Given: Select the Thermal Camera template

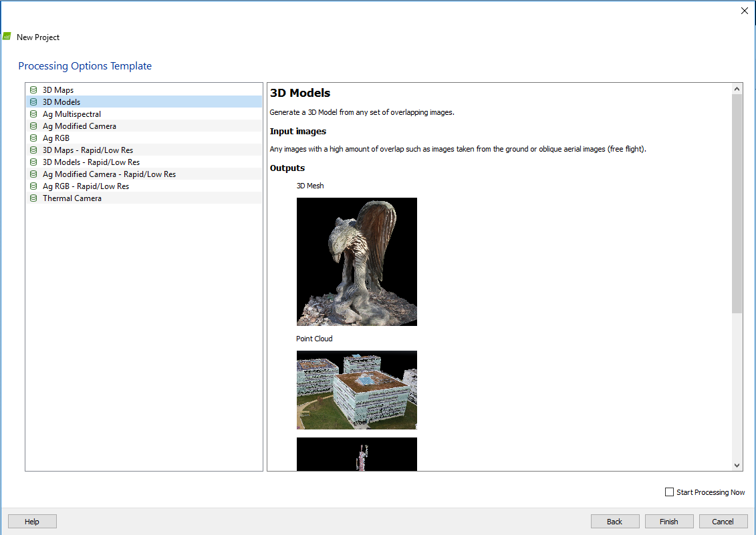Looking at the screenshot, I should (x=144, y=198).
